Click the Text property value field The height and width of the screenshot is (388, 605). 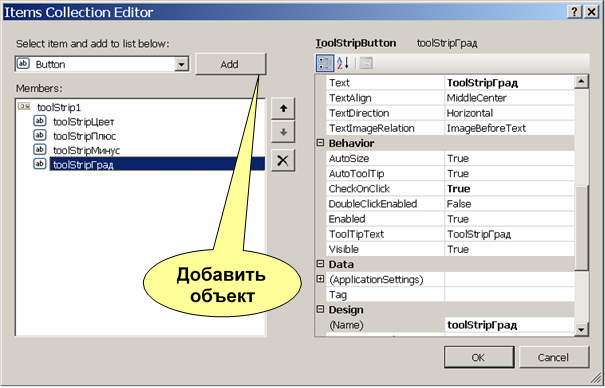click(509, 83)
